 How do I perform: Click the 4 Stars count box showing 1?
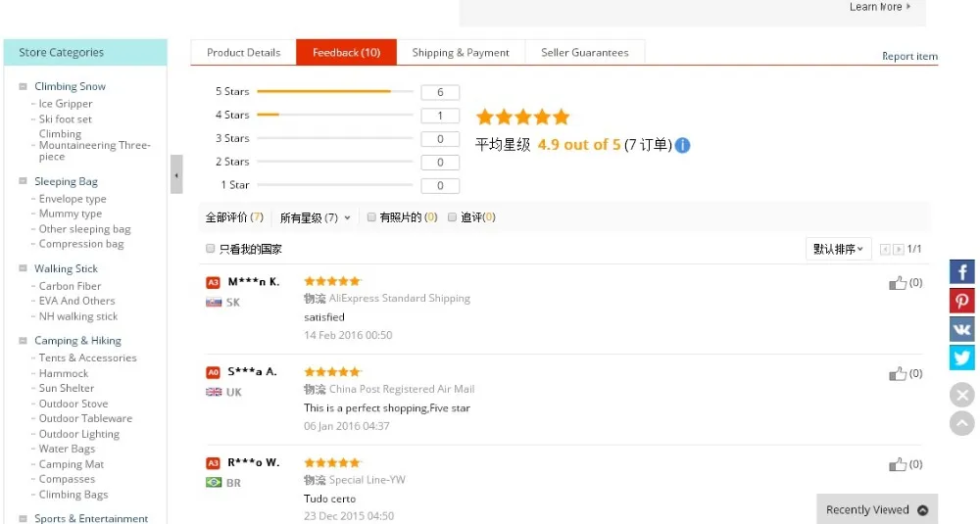click(x=440, y=116)
